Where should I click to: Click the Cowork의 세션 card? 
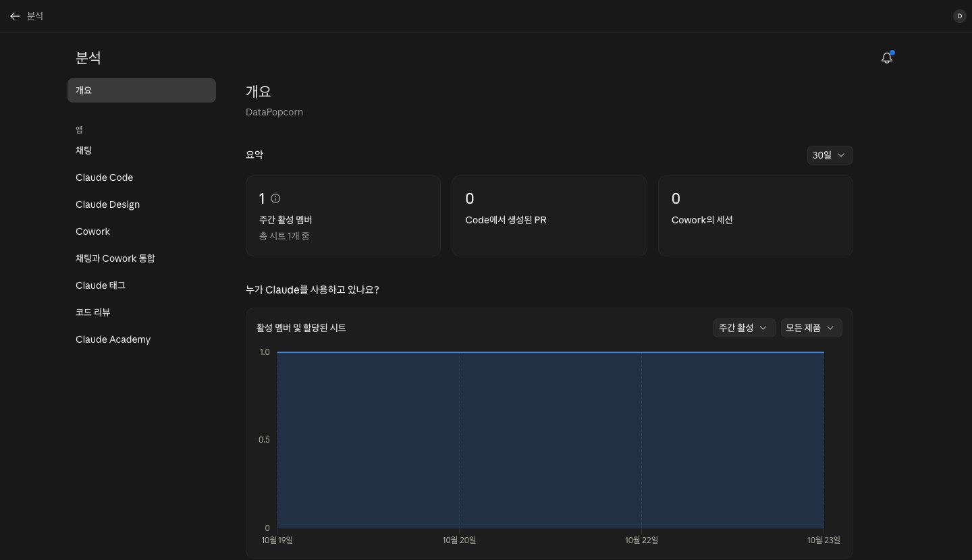(755, 216)
